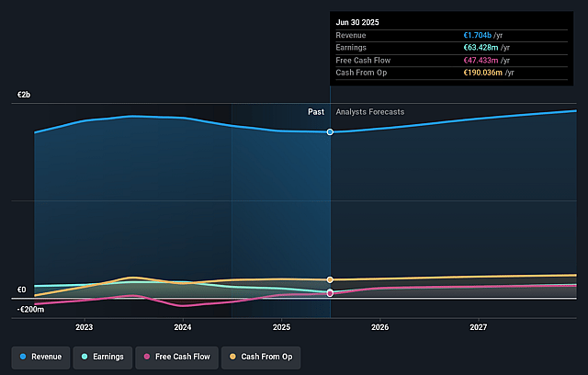Click the pink Free Cash Flow legend dot
Viewport: 588px width, 375px height.
point(147,357)
